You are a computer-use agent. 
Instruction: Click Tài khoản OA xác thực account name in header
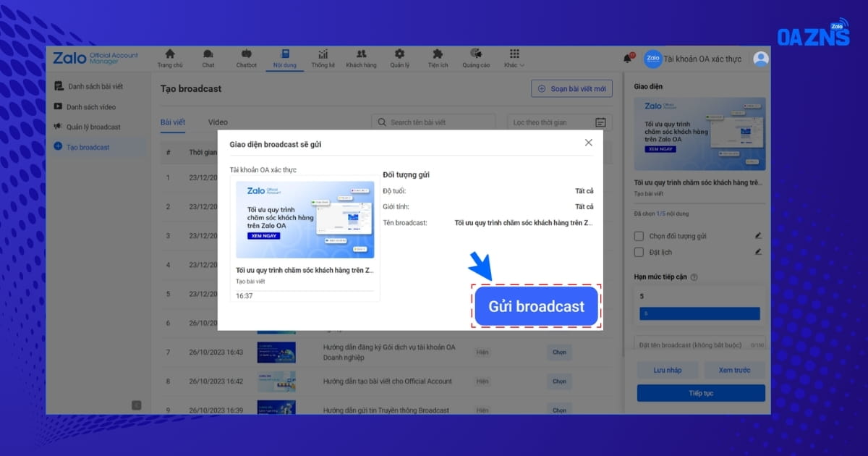coord(702,59)
